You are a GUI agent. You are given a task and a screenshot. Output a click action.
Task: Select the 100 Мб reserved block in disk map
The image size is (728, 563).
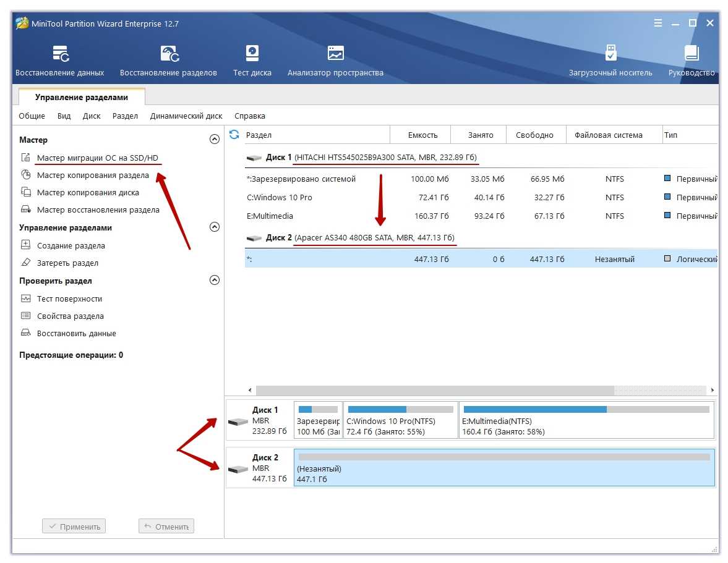click(318, 420)
